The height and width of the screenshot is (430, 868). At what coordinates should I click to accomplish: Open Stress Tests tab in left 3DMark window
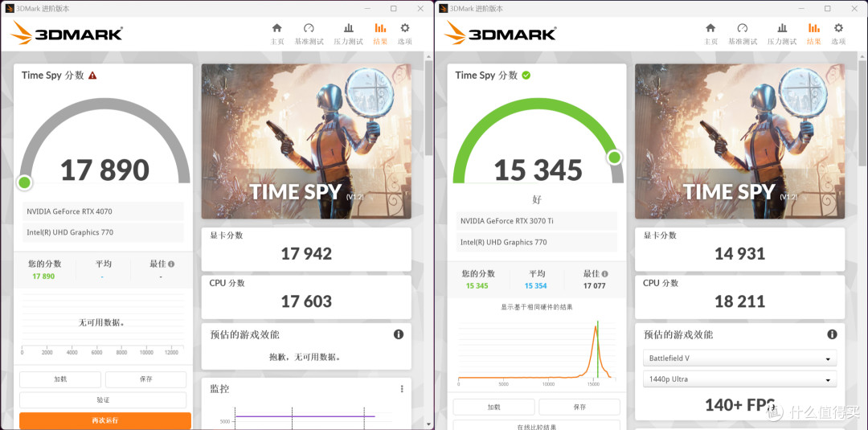(348, 34)
